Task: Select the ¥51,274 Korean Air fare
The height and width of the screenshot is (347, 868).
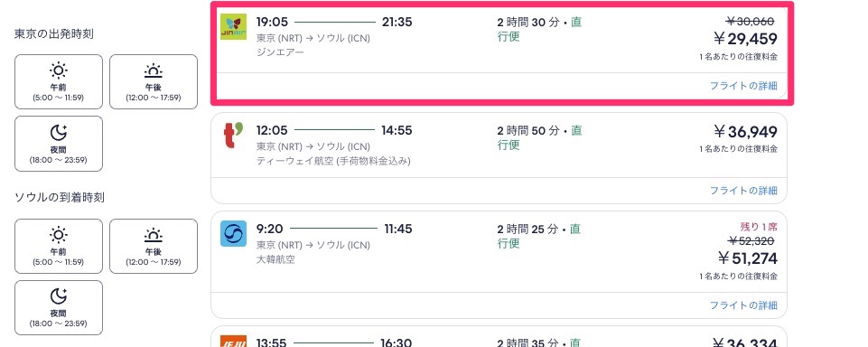Action: 747,258
